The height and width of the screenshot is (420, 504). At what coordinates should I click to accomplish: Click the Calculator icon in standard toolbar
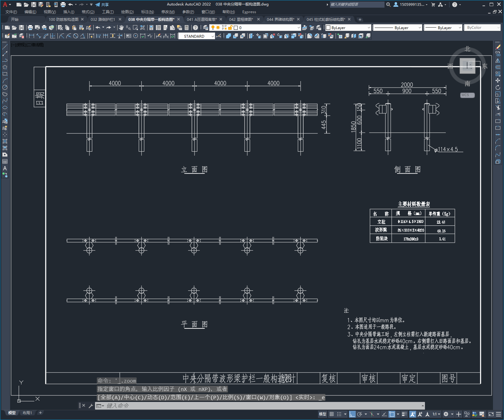(x=187, y=28)
